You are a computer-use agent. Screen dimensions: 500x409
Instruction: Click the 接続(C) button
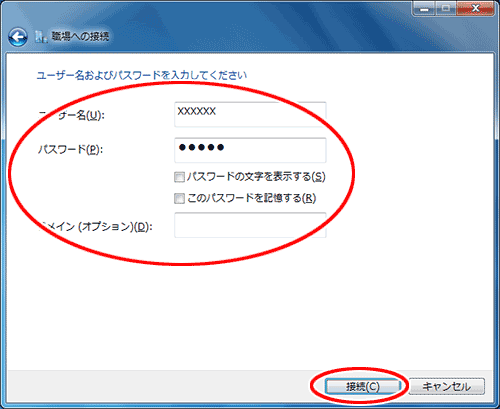point(363,387)
